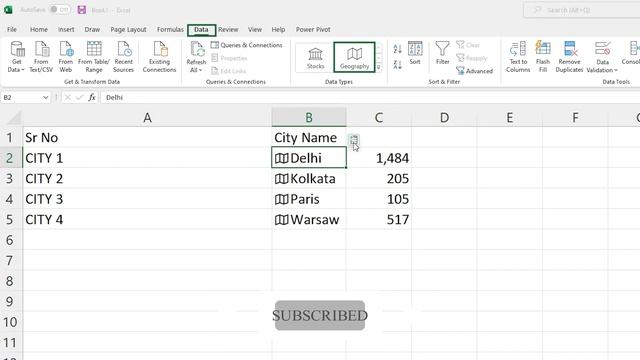Import data From Web
Screen dimensions: 640x360
(66, 57)
